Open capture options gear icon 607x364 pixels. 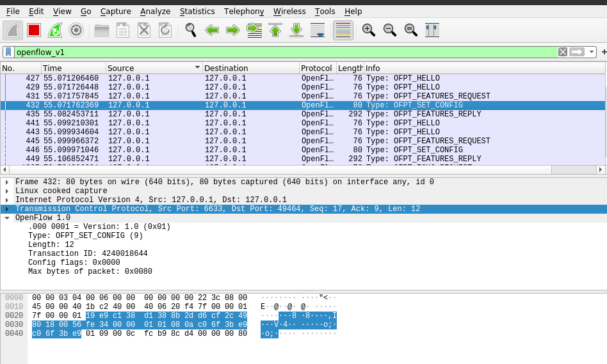[x=76, y=30]
